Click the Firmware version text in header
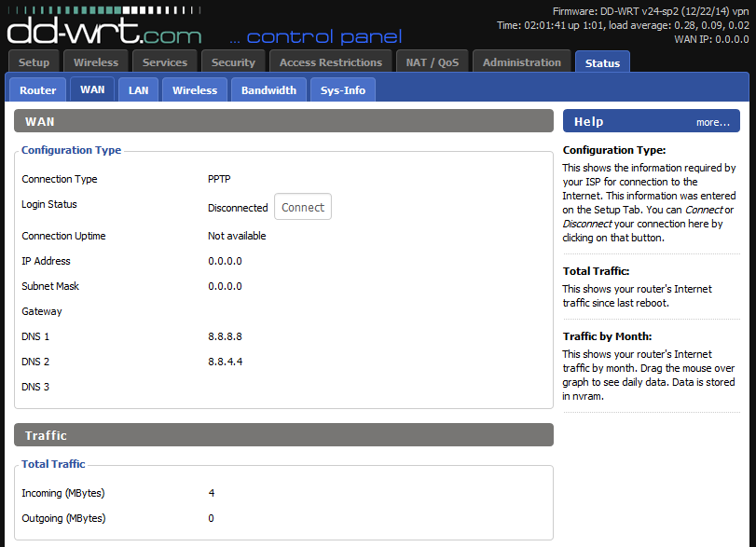 (x=651, y=11)
